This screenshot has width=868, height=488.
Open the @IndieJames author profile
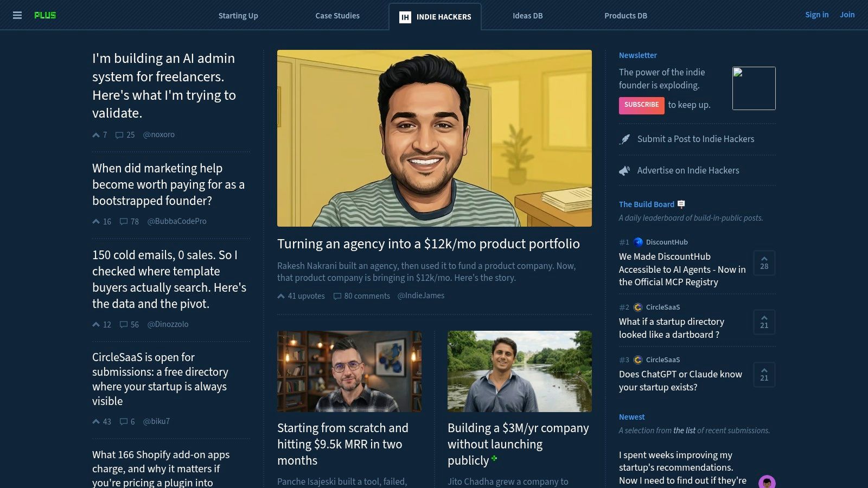point(421,296)
